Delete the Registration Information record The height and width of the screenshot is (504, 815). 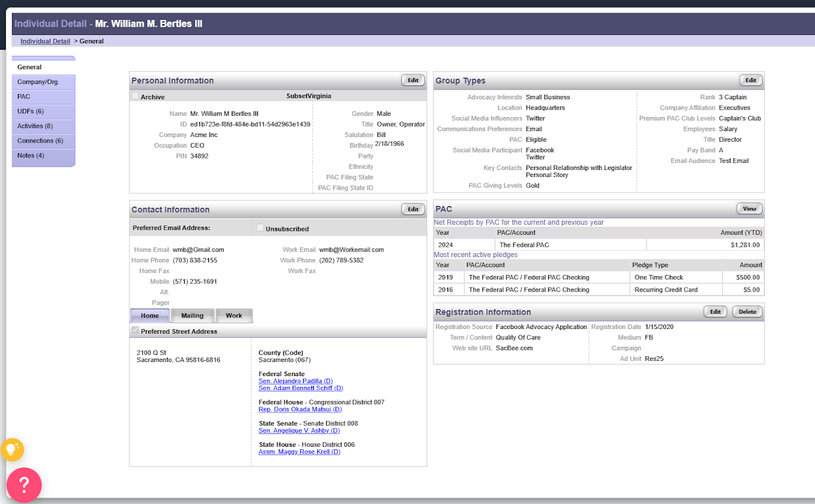(x=747, y=312)
